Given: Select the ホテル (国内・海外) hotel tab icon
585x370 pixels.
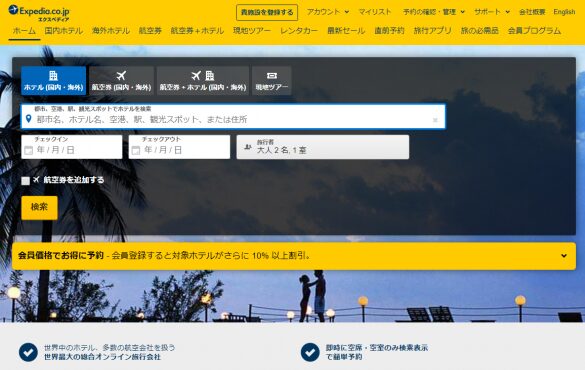Looking at the screenshot, I should [x=53, y=76].
